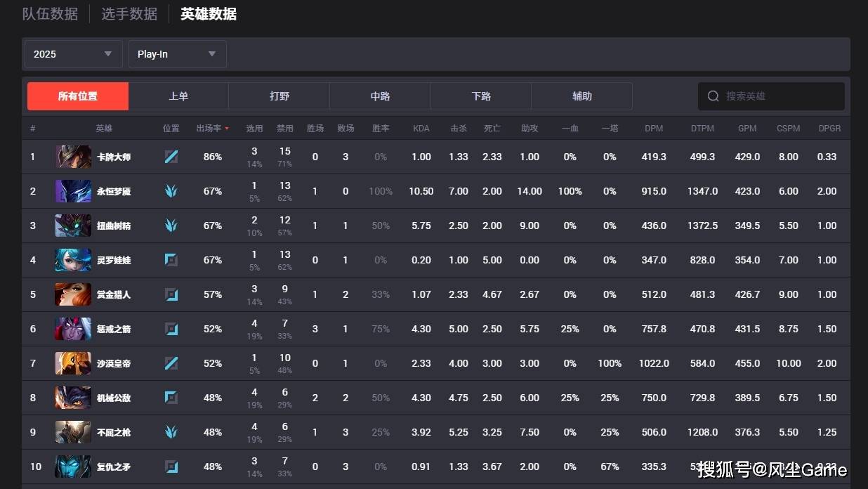Click the 永恒梦魇 jungle role icon
The width and height of the screenshot is (868, 489).
[171, 191]
